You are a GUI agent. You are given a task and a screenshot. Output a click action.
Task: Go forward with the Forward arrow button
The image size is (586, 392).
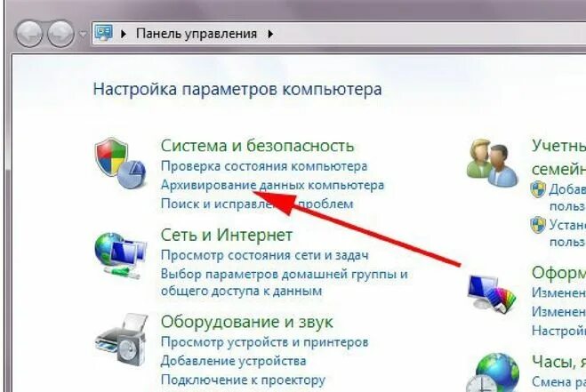click(x=61, y=34)
